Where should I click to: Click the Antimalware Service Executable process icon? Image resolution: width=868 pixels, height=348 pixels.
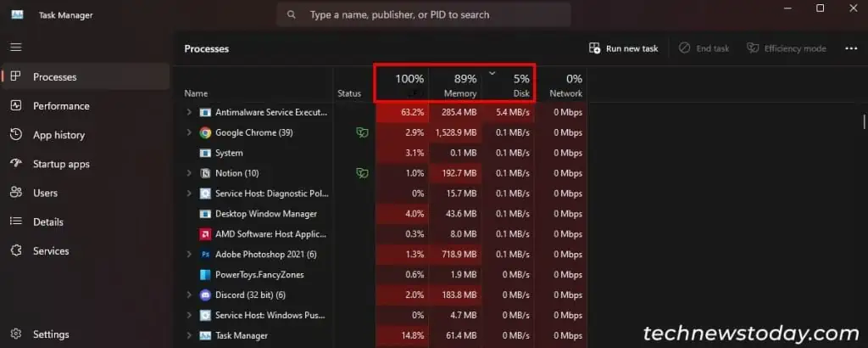point(205,113)
